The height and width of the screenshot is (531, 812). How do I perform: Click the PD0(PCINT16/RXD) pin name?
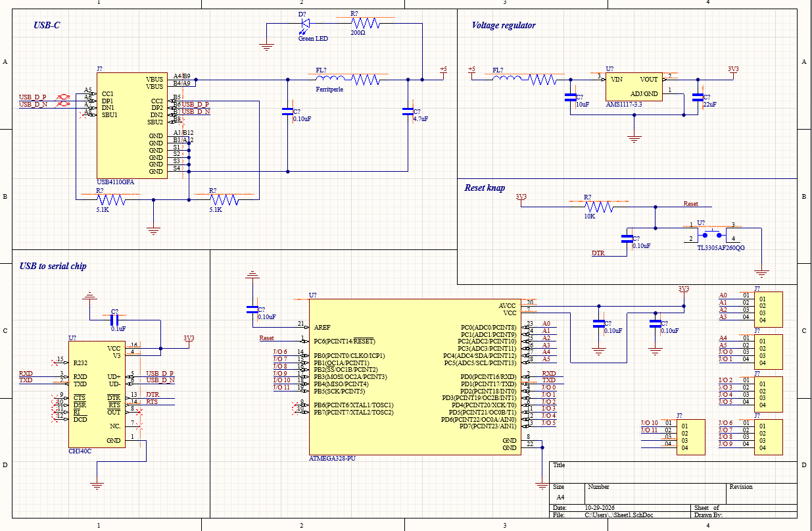click(488, 377)
